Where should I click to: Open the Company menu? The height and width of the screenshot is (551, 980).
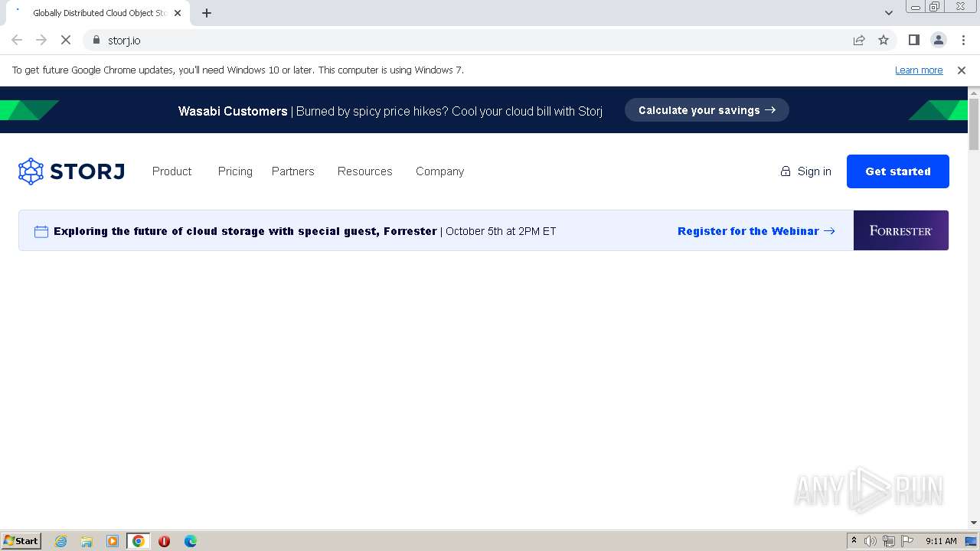(439, 171)
